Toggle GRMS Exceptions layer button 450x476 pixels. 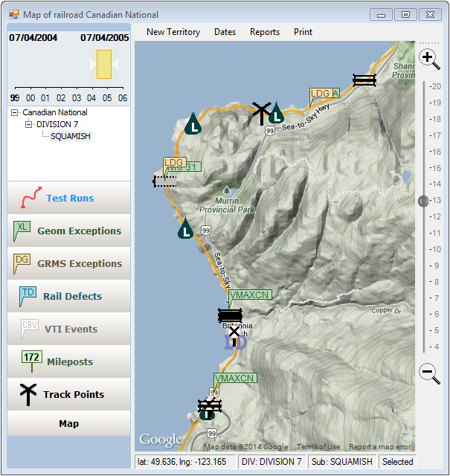(x=69, y=263)
